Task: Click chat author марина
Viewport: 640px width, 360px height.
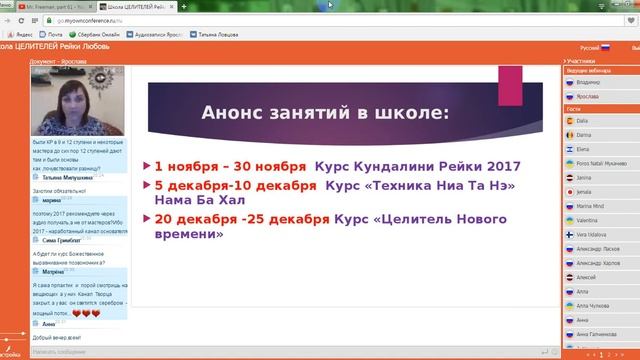Action: click(51, 200)
